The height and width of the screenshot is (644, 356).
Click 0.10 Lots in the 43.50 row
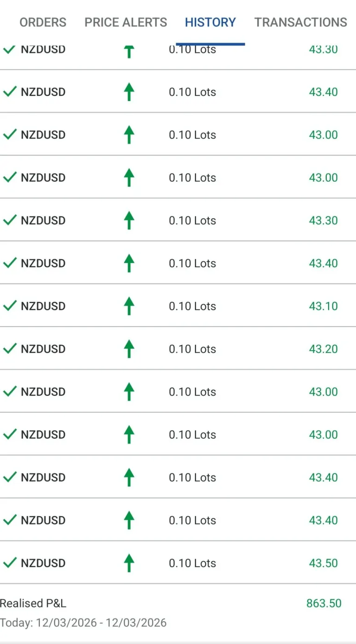point(192,563)
